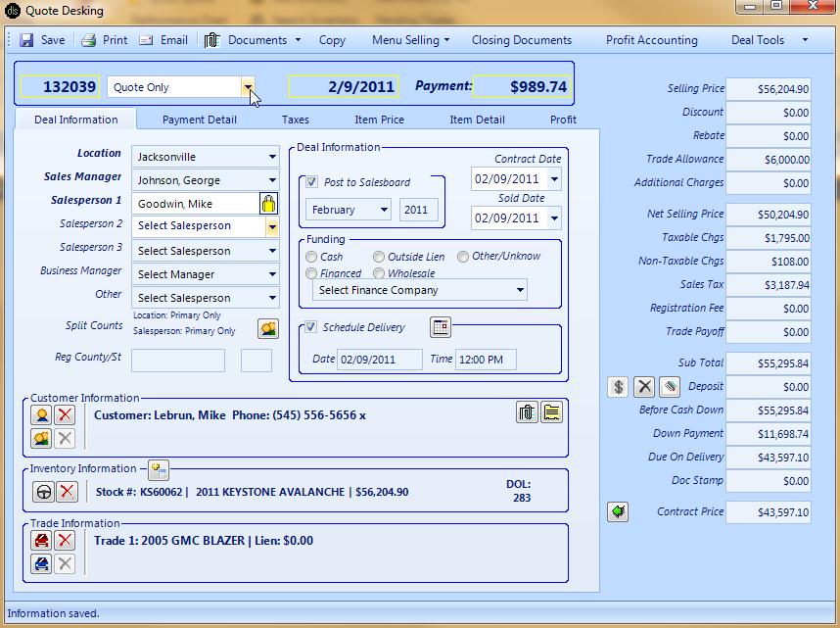Switch to the Payment Detail tab

click(x=200, y=120)
